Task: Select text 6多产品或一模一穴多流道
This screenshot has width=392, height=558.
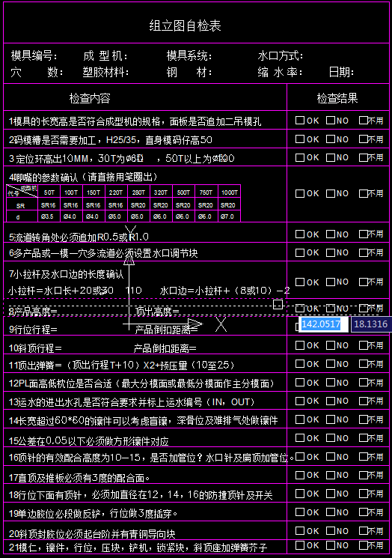Action: 63,253
